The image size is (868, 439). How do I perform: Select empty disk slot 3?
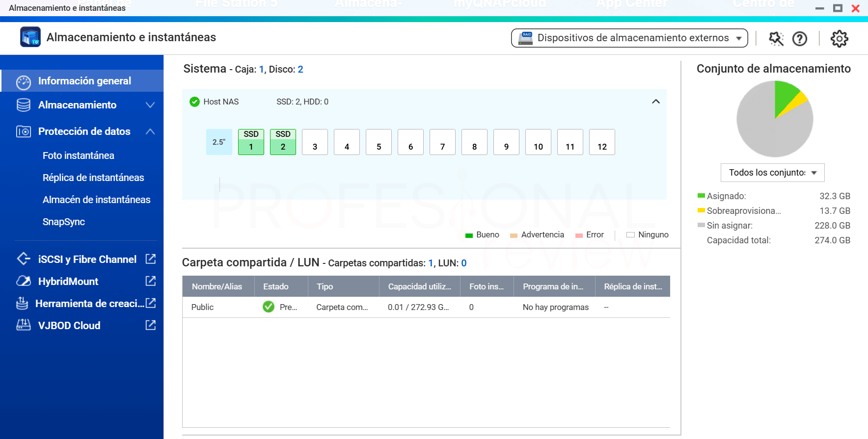[x=315, y=142]
